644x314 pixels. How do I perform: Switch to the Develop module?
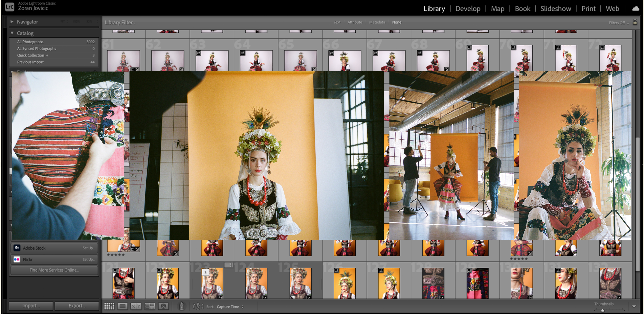point(468,9)
